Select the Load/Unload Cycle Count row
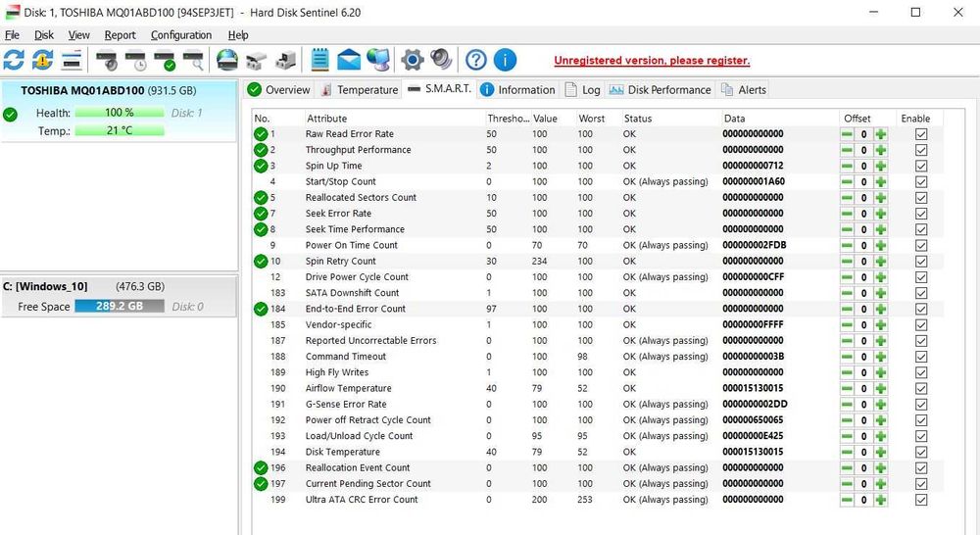 (x=598, y=436)
